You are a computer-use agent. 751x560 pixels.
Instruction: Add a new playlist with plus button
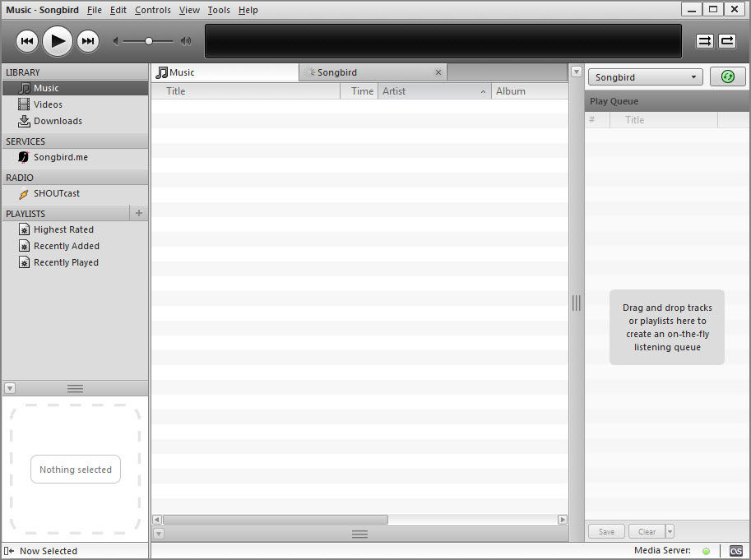[x=139, y=213]
